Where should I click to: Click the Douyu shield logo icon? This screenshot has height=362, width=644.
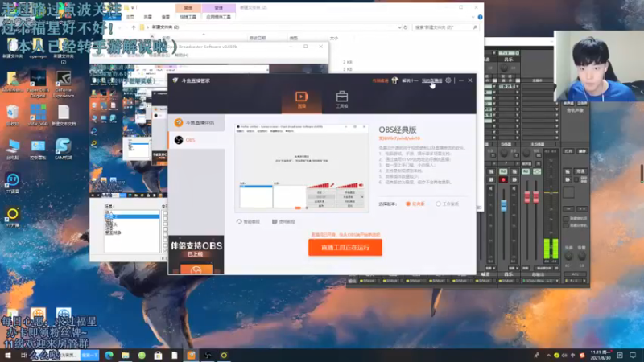(175, 80)
